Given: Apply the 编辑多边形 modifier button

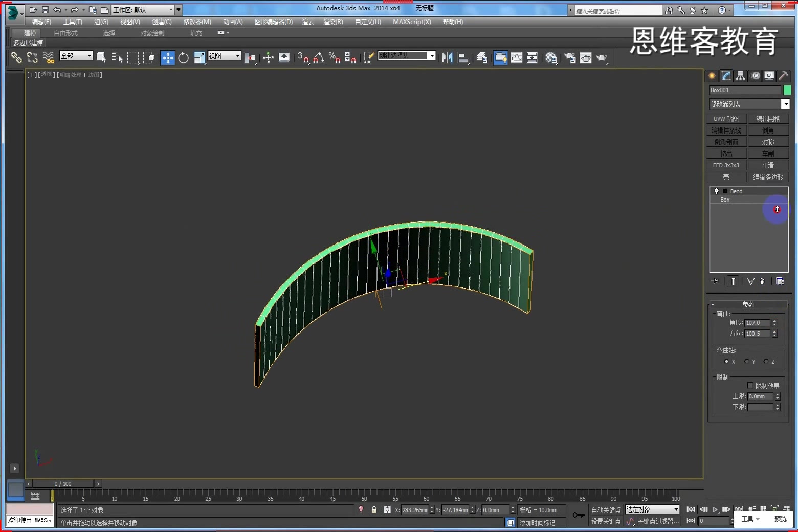Looking at the screenshot, I should tap(768, 177).
